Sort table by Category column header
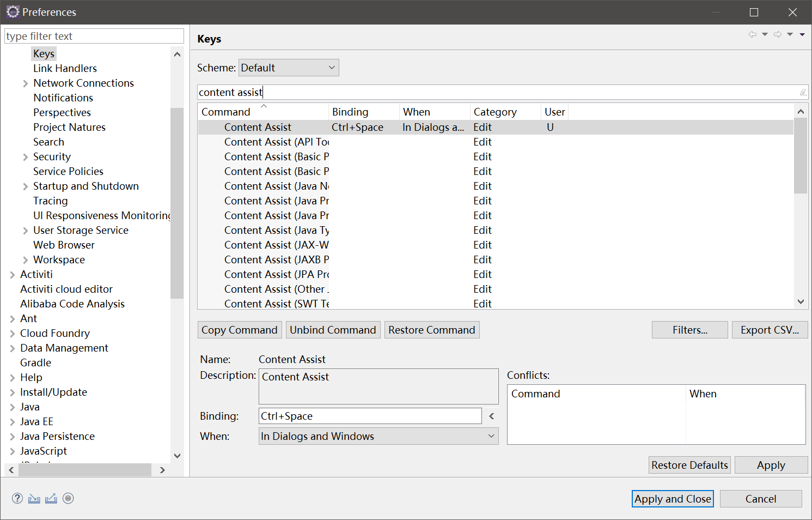This screenshot has height=520, width=812. click(x=506, y=112)
